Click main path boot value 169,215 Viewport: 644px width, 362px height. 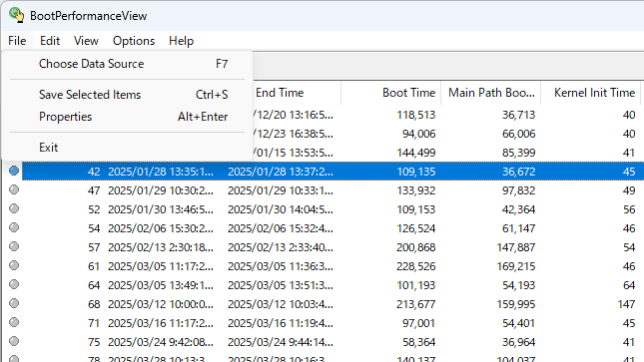pos(516,266)
